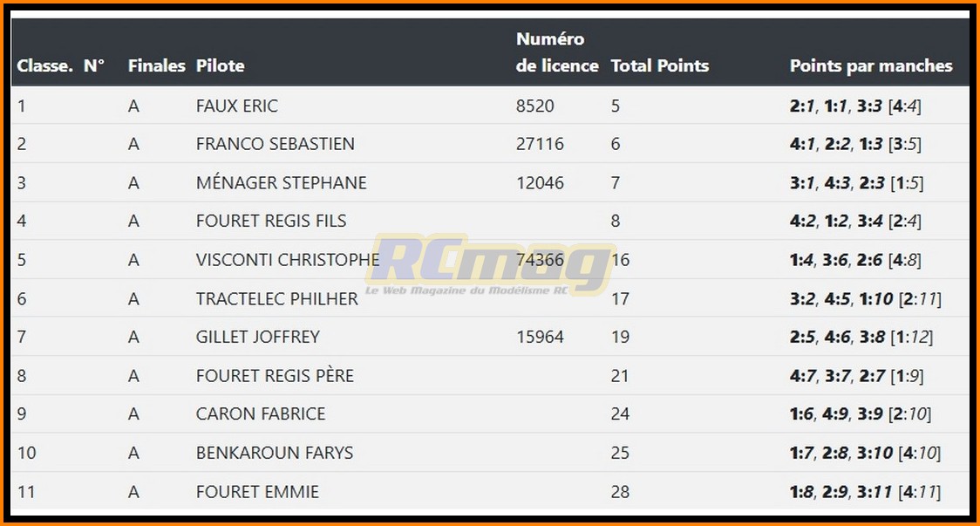Click licence number 8520
980x526 pixels.
[x=534, y=106]
